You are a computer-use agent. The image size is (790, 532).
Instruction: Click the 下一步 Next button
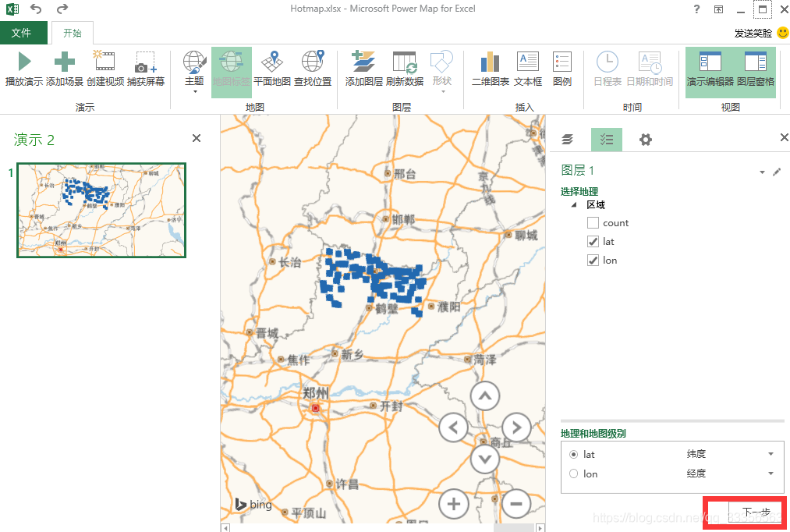coord(756,512)
